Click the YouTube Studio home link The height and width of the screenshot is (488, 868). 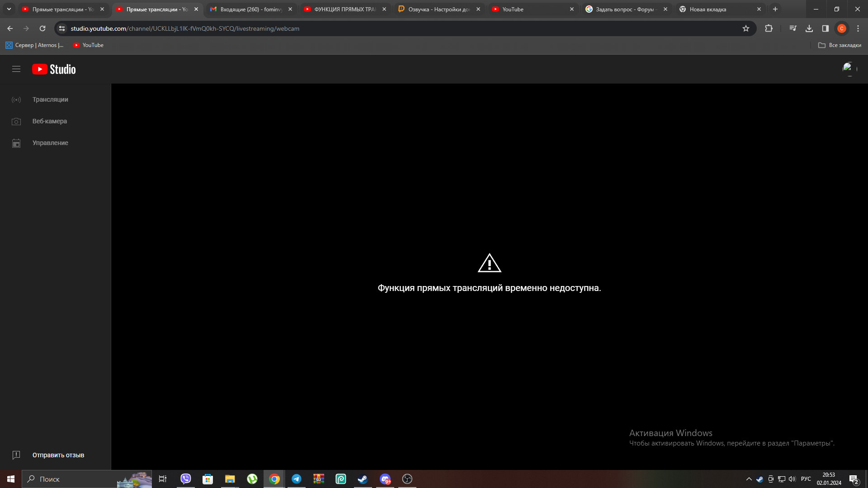[x=54, y=69]
